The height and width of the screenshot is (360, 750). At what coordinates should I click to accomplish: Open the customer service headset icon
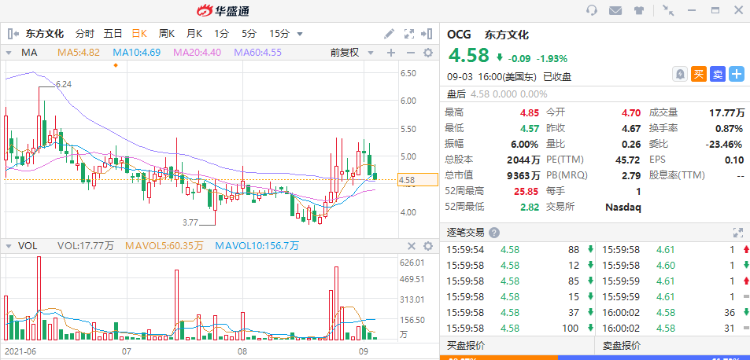coord(592,11)
